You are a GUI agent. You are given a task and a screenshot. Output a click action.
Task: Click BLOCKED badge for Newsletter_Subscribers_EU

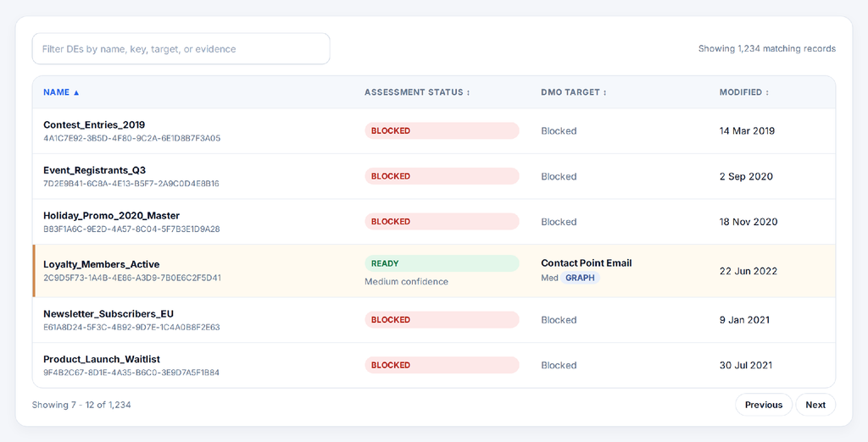(442, 320)
